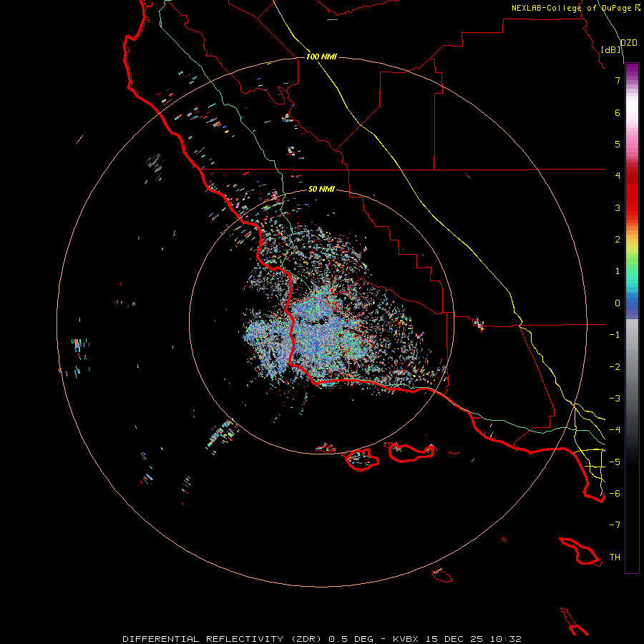Click the -5 dB value on color scale

pyautogui.click(x=615, y=462)
